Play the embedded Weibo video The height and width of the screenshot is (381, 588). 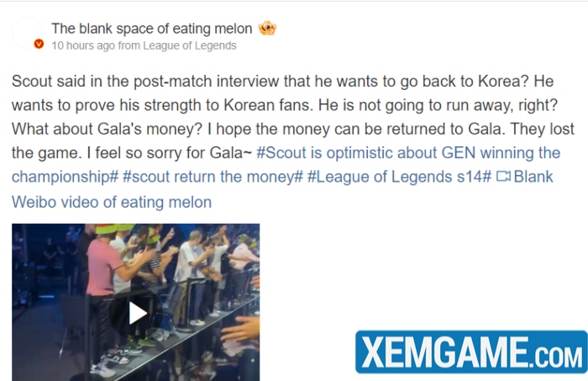[x=138, y=313]
